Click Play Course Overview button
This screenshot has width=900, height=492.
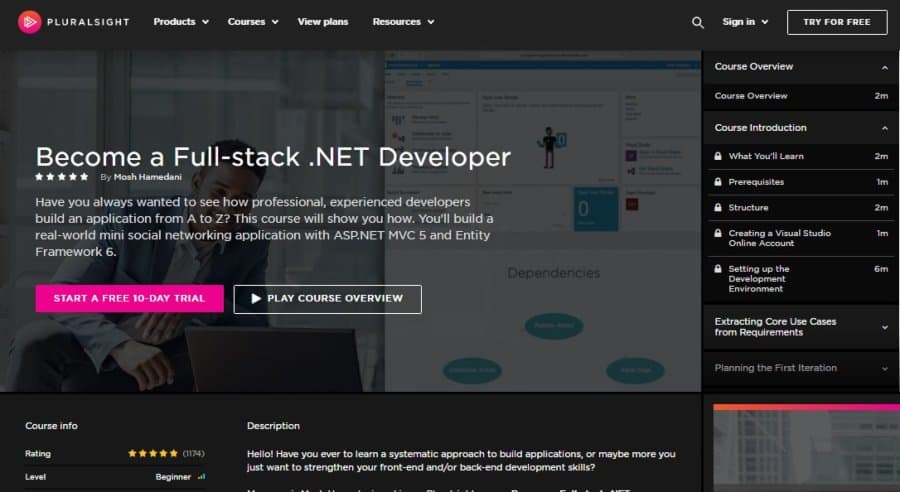(x=328, y=299)
